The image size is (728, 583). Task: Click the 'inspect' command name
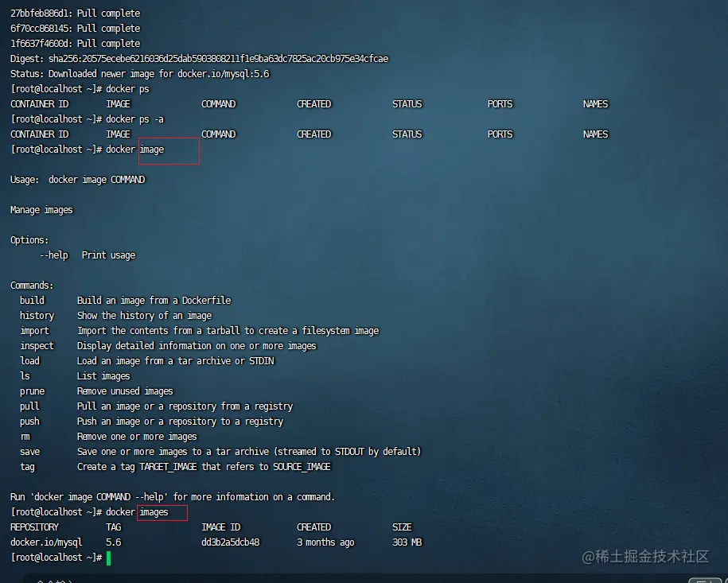point(37,346)
